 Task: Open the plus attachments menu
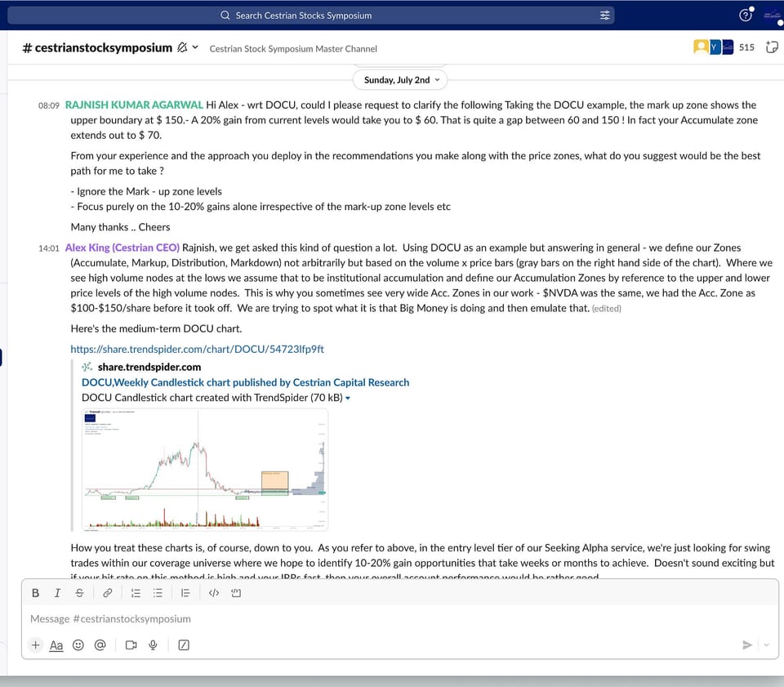click(35, 645)
